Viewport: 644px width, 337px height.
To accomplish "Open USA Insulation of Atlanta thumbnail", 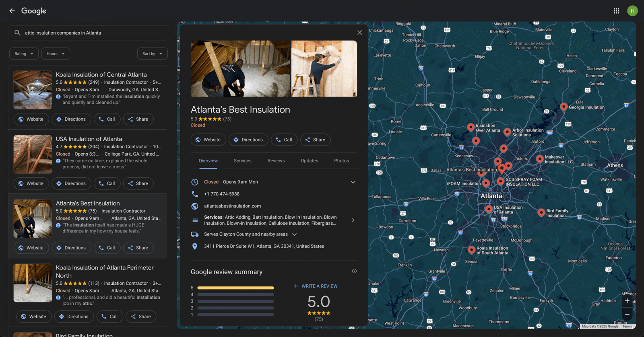I will [33, 154].
